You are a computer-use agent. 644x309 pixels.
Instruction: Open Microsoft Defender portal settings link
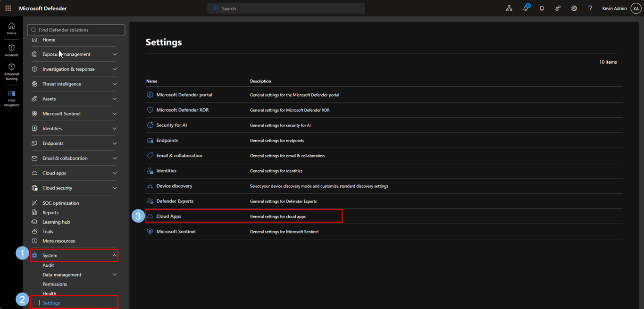pyautogui.click(x=184, y=95)
